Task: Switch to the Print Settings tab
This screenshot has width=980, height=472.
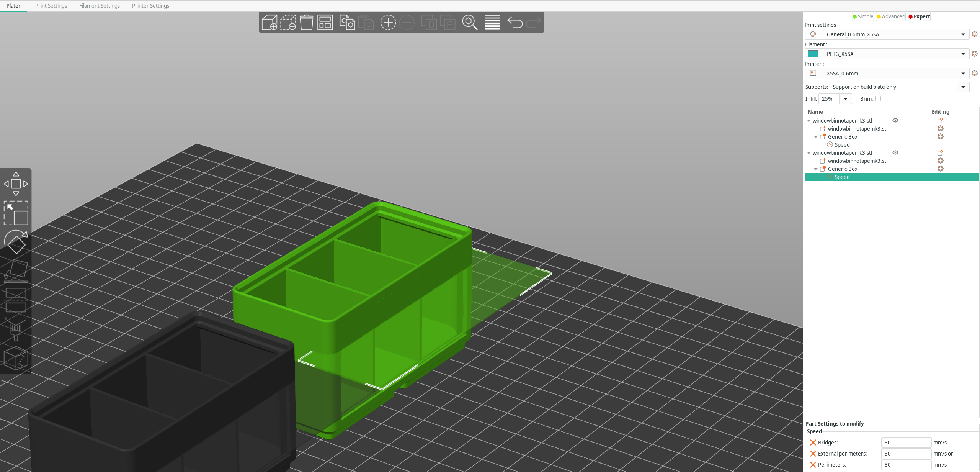Action: point(51,6)
